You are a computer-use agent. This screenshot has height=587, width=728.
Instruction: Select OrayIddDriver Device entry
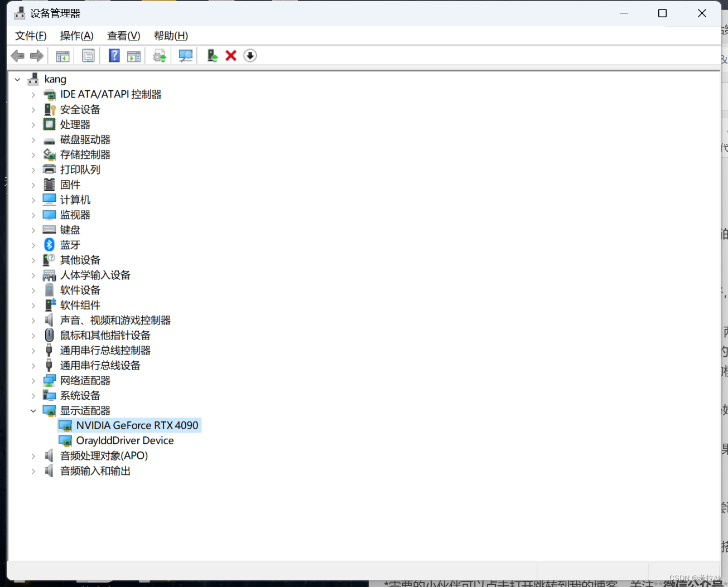(125, 440)
